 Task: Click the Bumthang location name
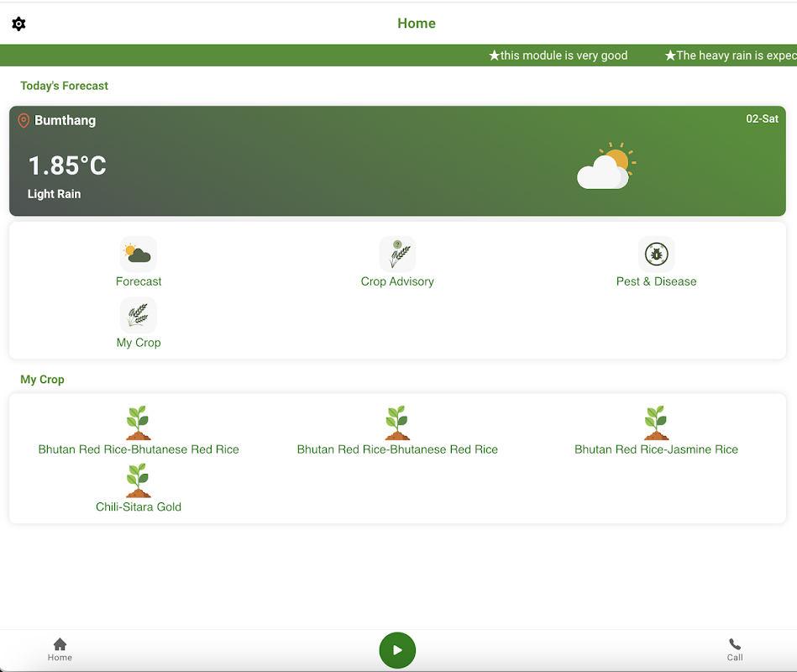(65, 120)
